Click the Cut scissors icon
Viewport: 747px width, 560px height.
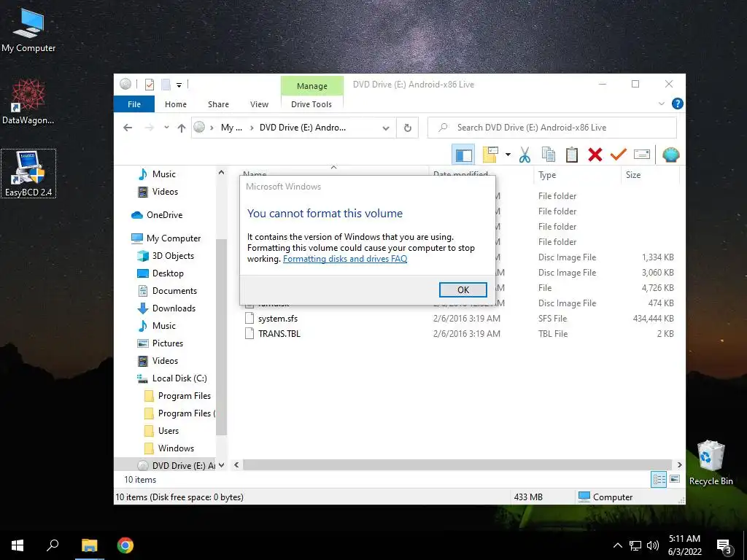coord(525,155)
